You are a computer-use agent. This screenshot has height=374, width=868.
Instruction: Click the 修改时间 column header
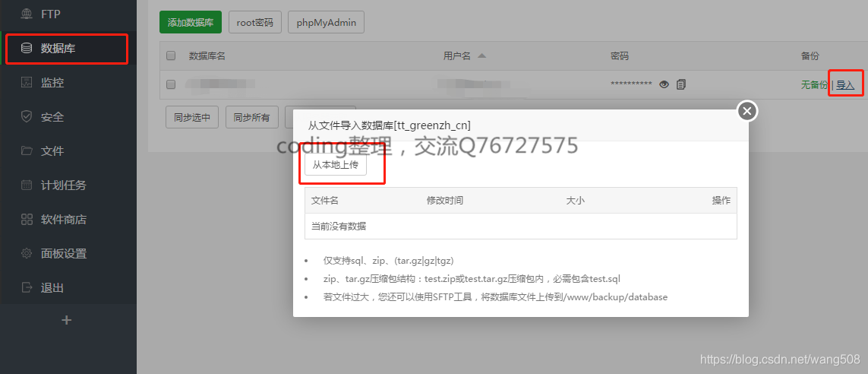pos(444,201)
